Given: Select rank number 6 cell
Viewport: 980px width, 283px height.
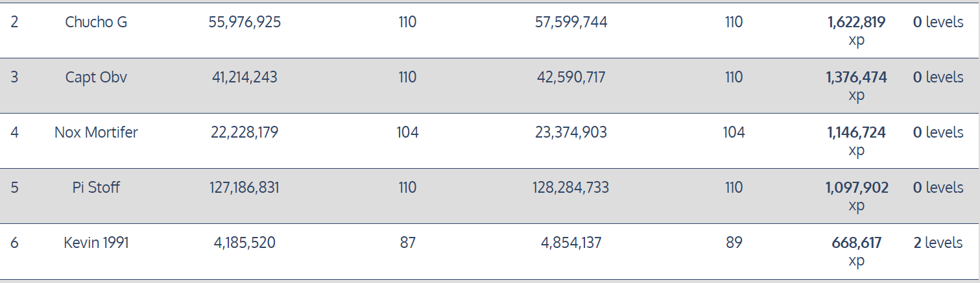Looking at the screenshot, I should pos(14,243).
